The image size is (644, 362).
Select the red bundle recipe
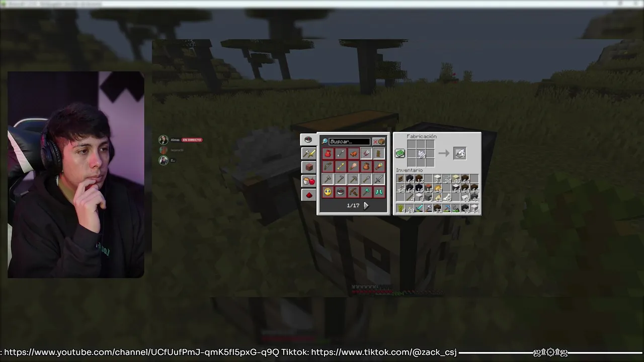328,153
